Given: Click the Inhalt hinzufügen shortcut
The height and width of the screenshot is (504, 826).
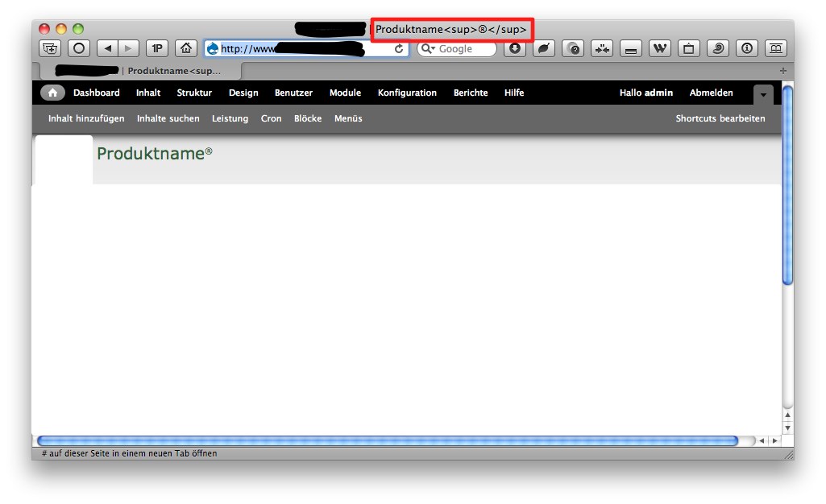Looking at the screenshot, I should [86, 118].
